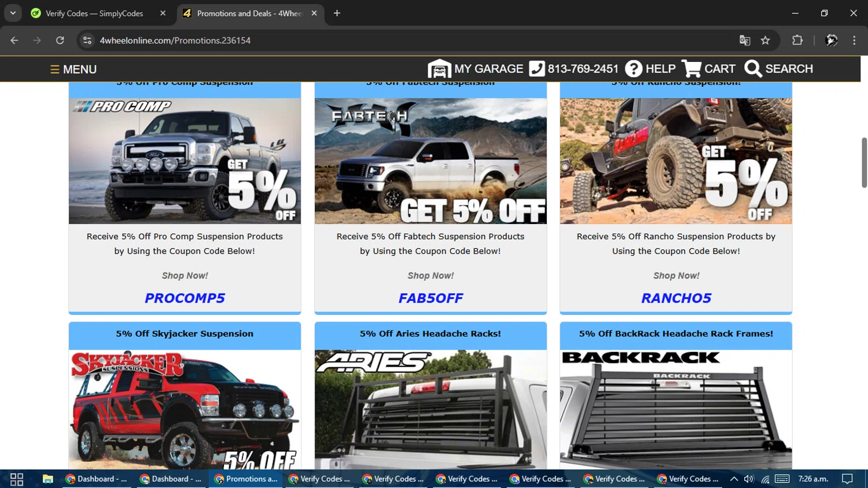Open the HELP link
Image resolution: width=868 pixels, height=488 pixels.
tap(660, 69)
